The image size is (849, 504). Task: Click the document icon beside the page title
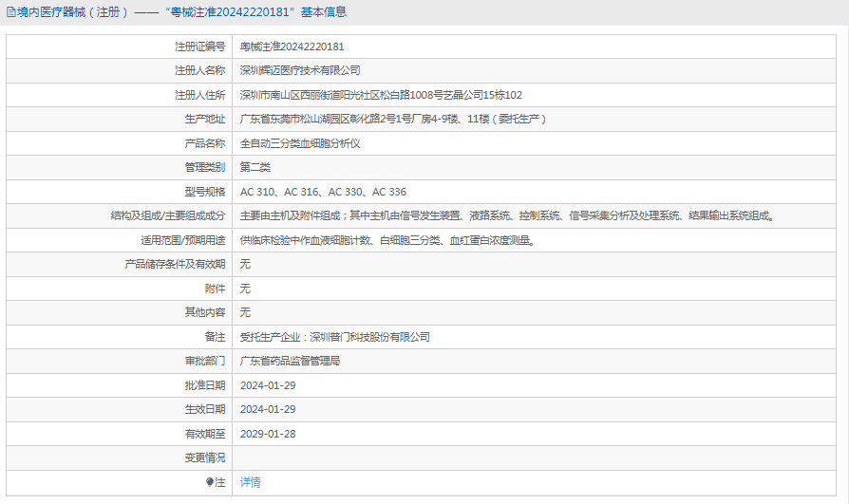coord(10,12)
